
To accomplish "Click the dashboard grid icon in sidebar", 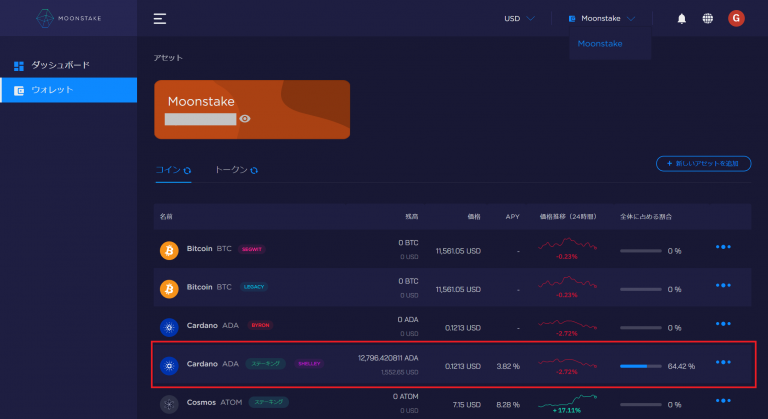I will tap(19, 66).
